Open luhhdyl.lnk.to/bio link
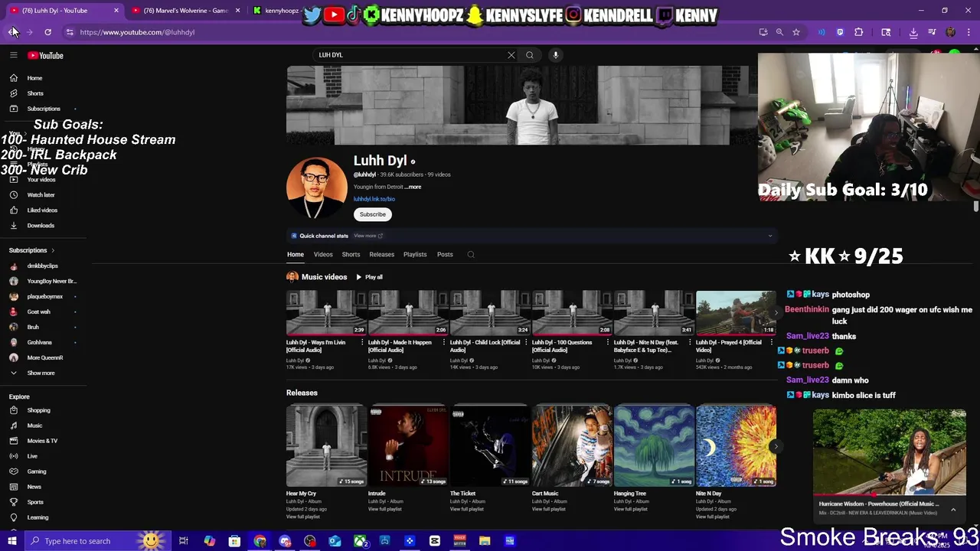The width and height of the screenshot is (980, 551). pos(374,199)
